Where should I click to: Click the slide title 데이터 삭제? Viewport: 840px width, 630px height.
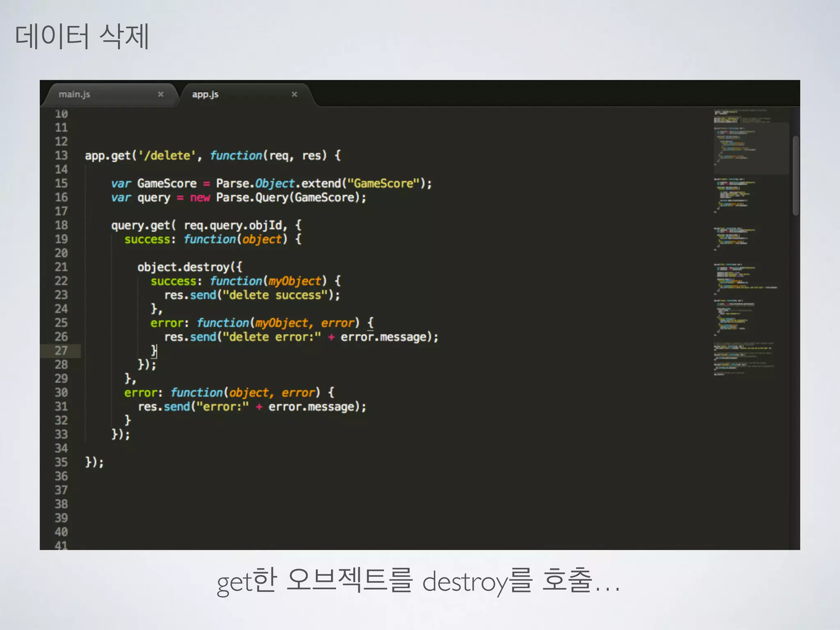coord(82,36)
